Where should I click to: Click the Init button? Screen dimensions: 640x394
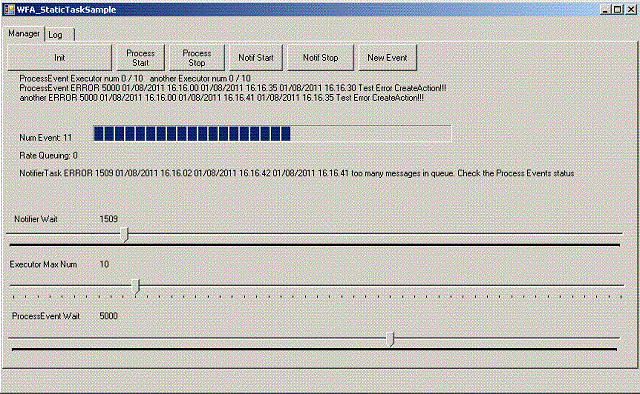pyautogui.click(x=60, y=58)
